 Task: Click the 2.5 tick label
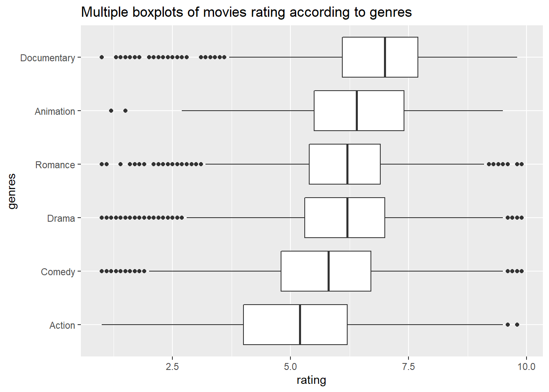tap(172, 366)
